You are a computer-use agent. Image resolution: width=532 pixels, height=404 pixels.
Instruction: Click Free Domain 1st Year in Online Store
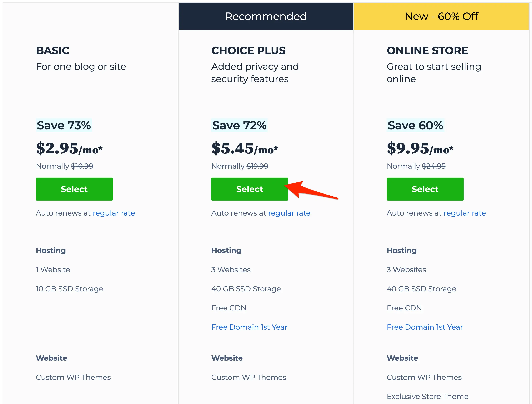coord(425,327)
